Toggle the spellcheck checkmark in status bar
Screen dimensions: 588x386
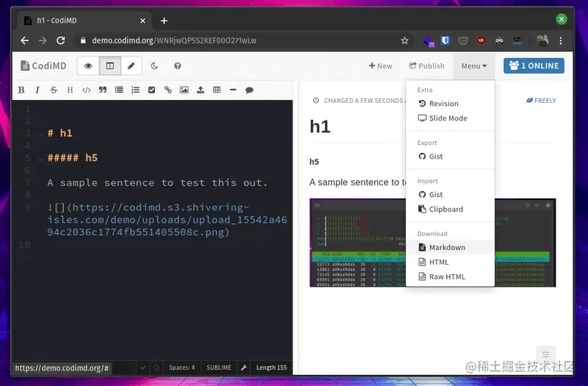tap(143, 368)
